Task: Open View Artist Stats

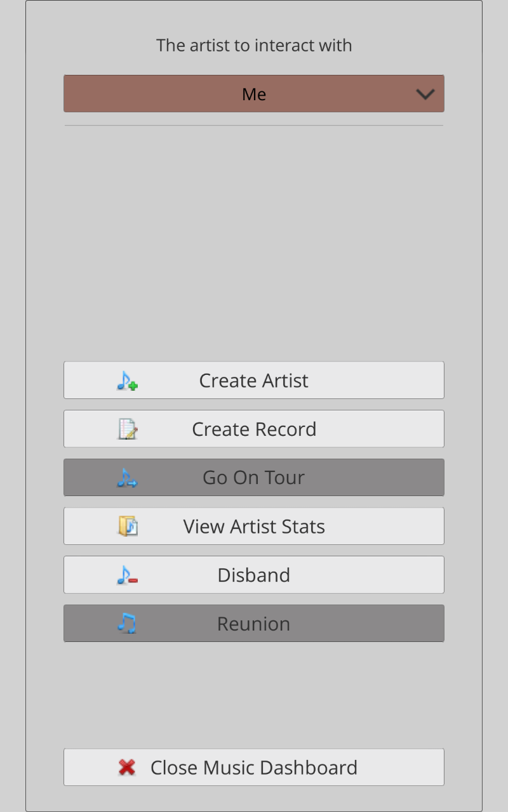Action: [x=254, y=527]
